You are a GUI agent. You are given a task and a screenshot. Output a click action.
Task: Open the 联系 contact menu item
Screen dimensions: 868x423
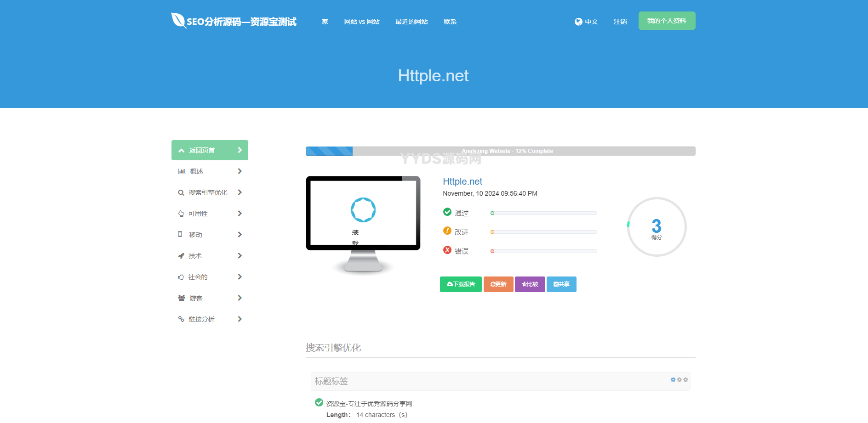[x=450, y=22]
